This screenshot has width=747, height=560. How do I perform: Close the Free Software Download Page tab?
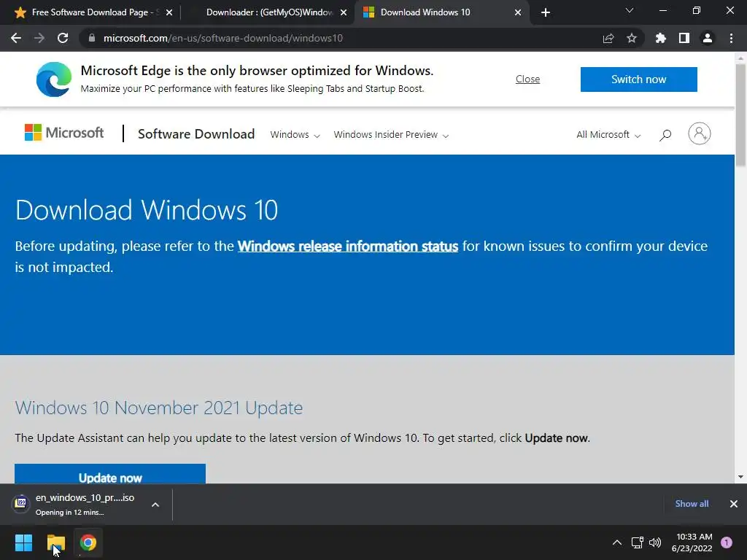169,12
